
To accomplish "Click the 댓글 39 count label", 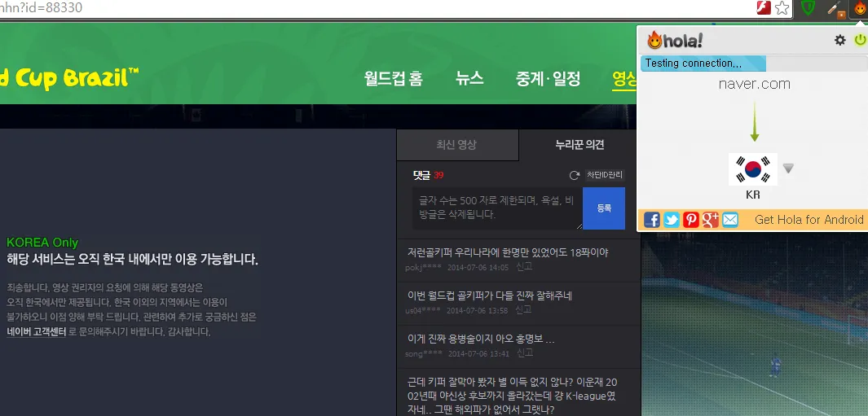I will coord(428,175).
